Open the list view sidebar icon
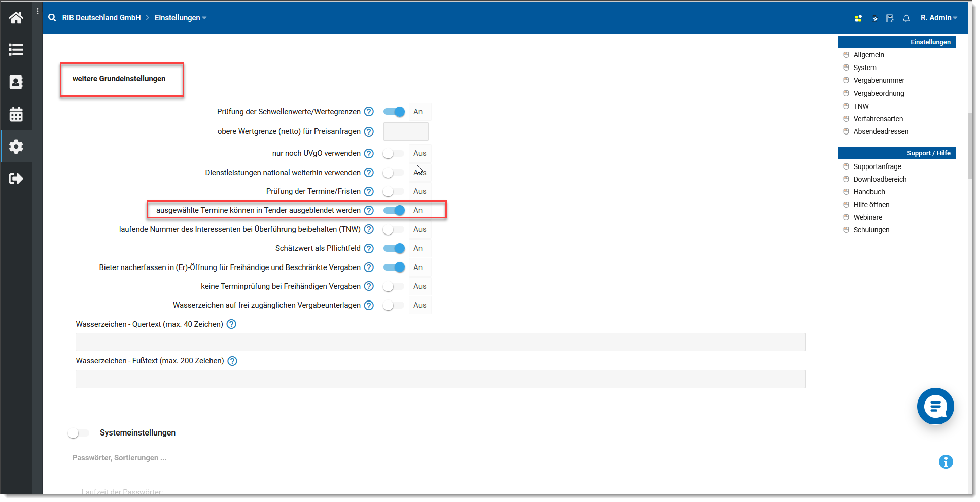980x502 pixels. point(16,50)
